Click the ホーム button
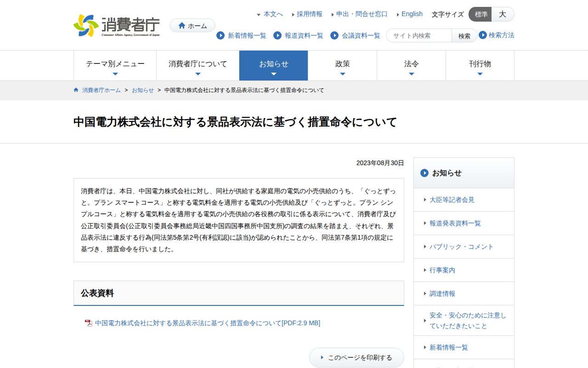Viewport: 588px width, 368px height. [x=192, y=26]
